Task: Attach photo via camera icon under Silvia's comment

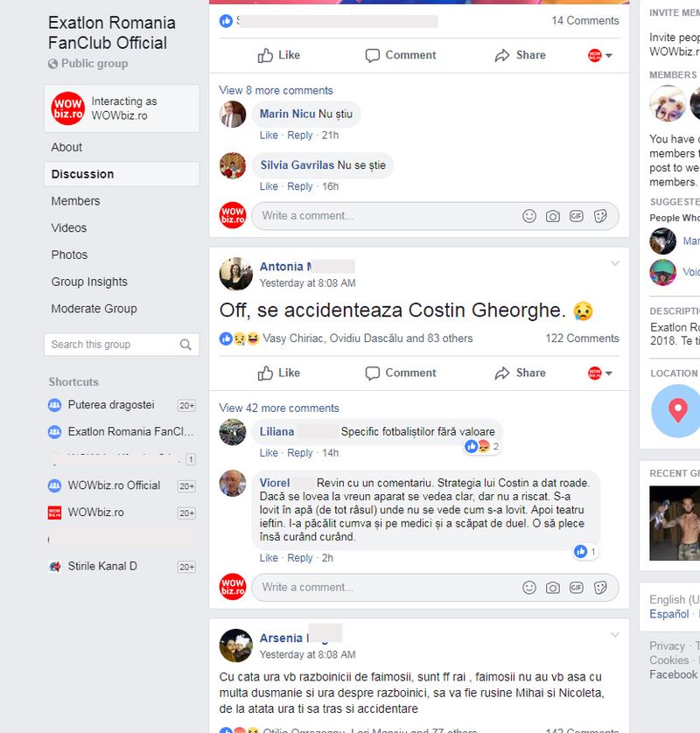Action: click(553, 216)
